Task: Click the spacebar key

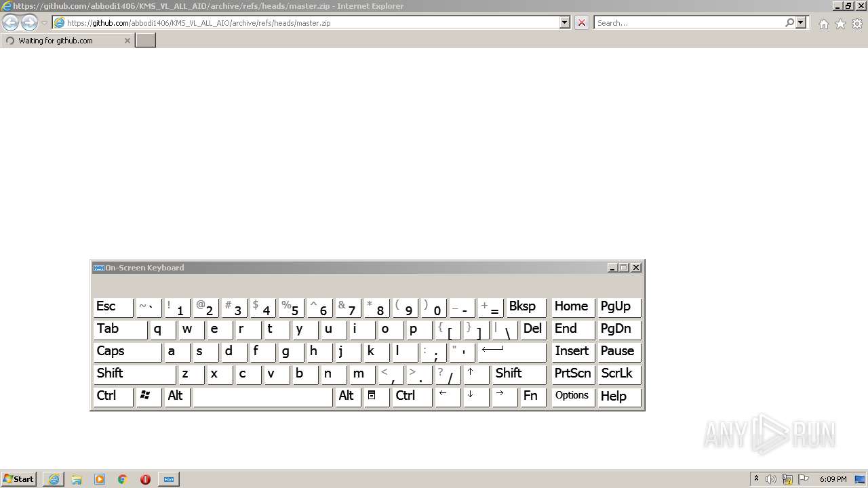Action: 263,396
